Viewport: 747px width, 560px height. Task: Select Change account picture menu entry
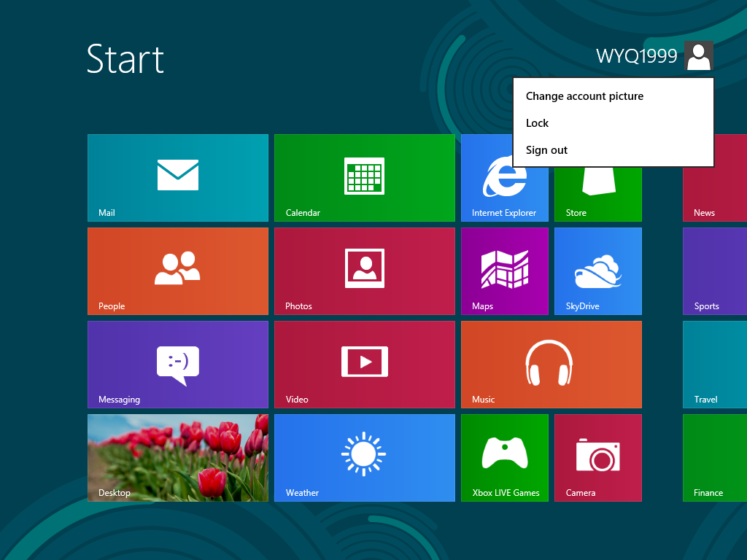613,96
